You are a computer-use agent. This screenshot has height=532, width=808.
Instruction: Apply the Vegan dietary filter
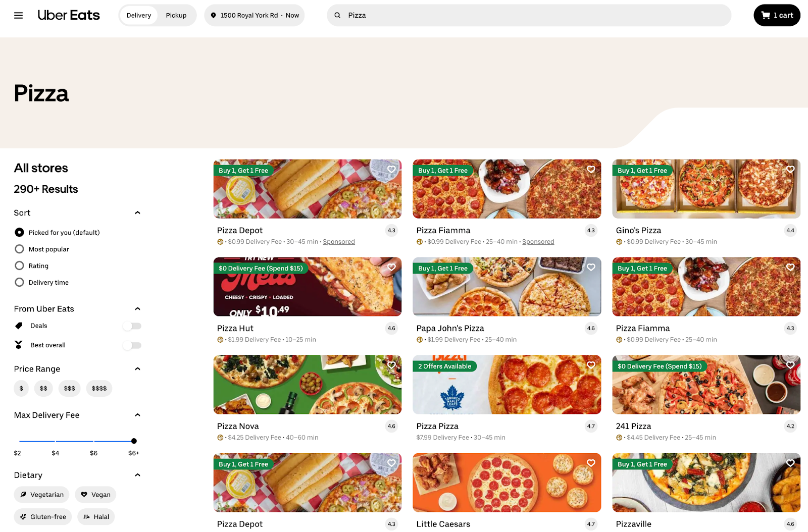pyautogui.click(x=95, y=495)
